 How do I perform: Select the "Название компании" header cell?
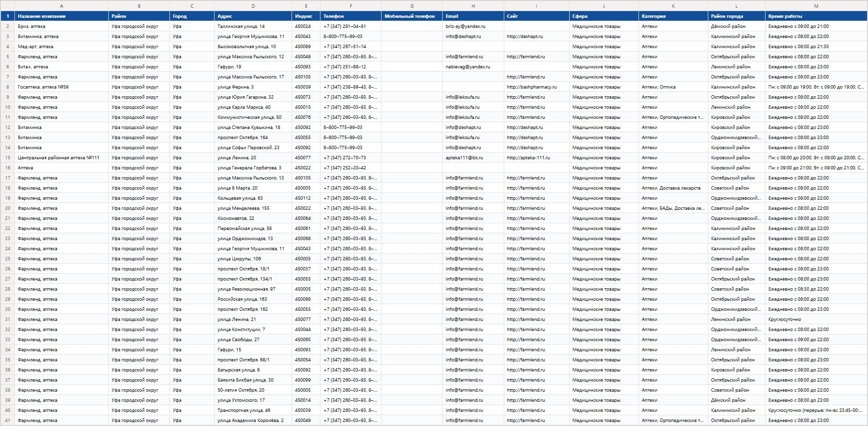click(x=62, y=16)
